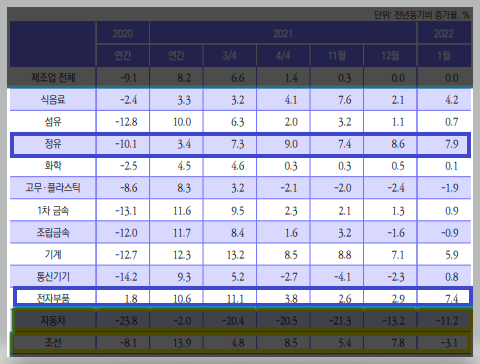480x364 pixels.
Task: Click 5.9 in the 기계 row
Action: coord(452,255)
